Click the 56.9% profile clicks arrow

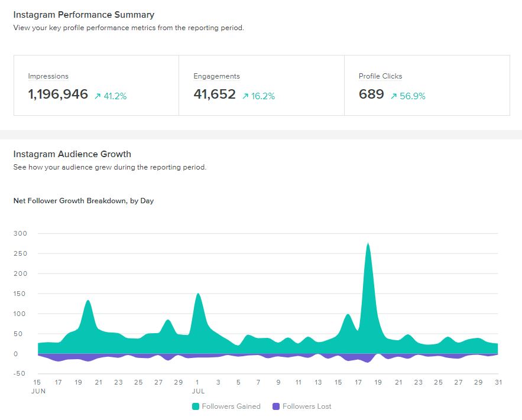coord(394,96)
